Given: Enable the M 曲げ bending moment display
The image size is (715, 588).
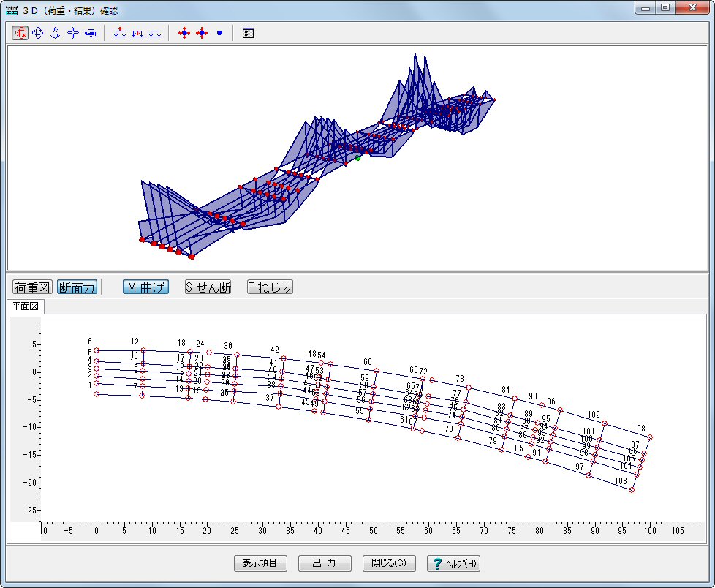Looking at the screenshot, I should (x=145, y=287).
